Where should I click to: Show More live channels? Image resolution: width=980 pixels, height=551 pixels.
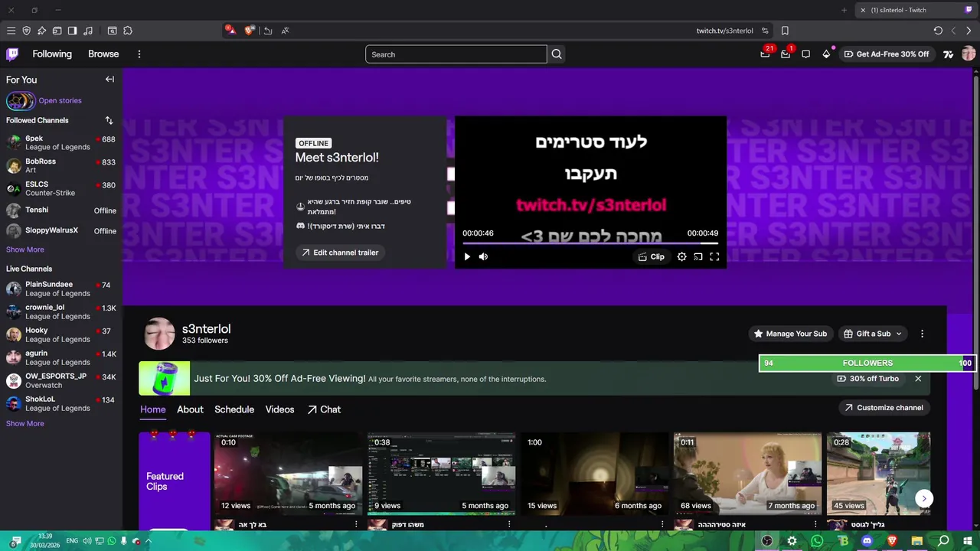click(x=25, y=423)
